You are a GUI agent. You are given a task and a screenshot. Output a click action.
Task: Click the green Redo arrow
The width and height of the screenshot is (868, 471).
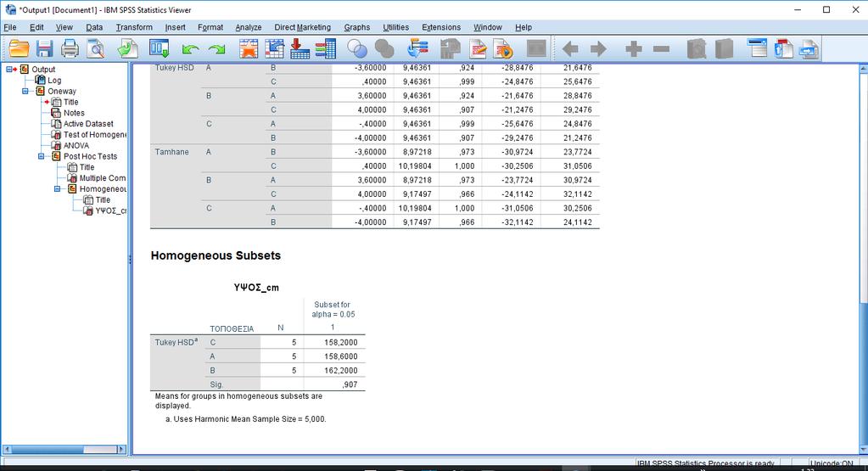point(216,49)
